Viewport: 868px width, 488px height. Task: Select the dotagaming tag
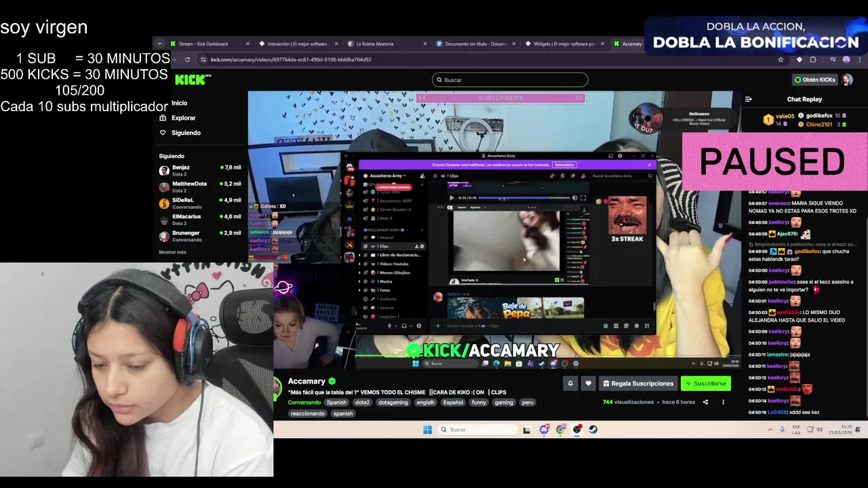pos(393,403)
